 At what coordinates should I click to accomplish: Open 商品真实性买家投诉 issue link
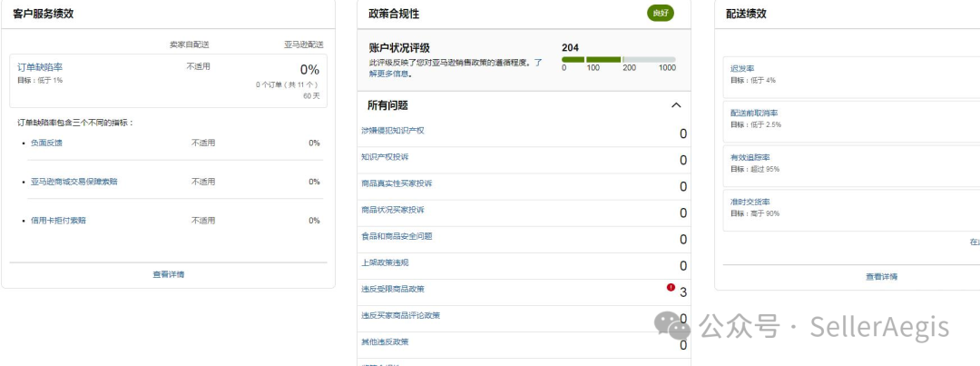click(397, 183)
